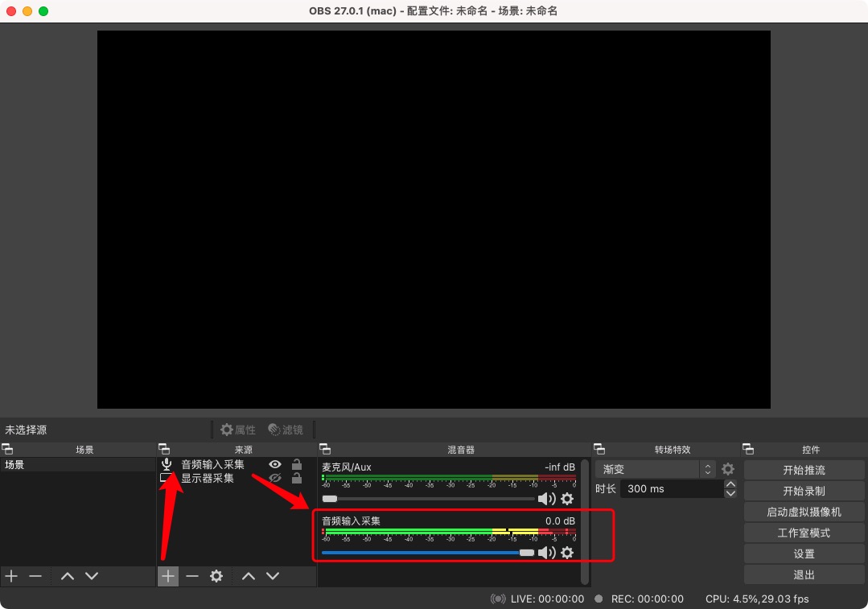Move the source up in the sources list
Screen dimensions: 868x609
pyautogui.click(x=249, y=576)
